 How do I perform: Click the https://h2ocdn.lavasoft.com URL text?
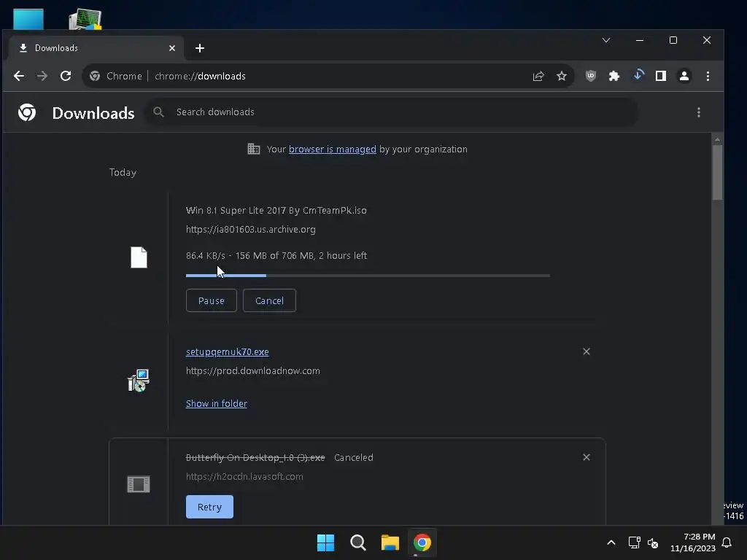point(244,476)
